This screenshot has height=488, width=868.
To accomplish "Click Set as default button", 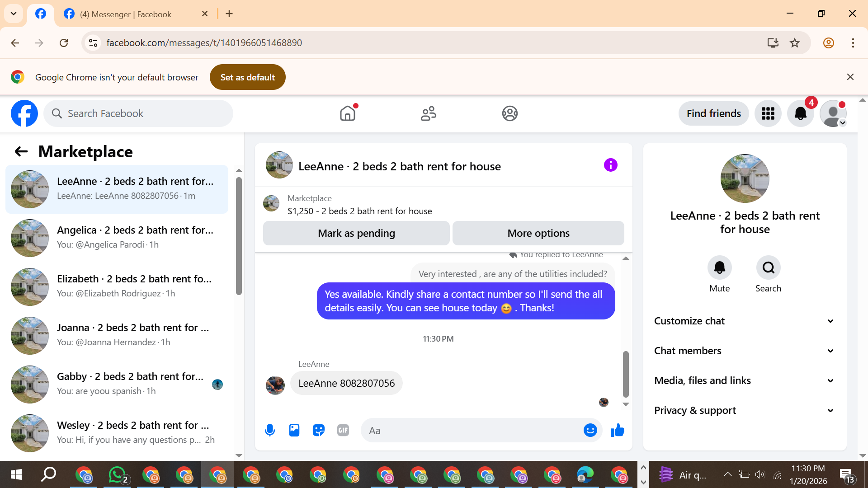I will 247,77.
